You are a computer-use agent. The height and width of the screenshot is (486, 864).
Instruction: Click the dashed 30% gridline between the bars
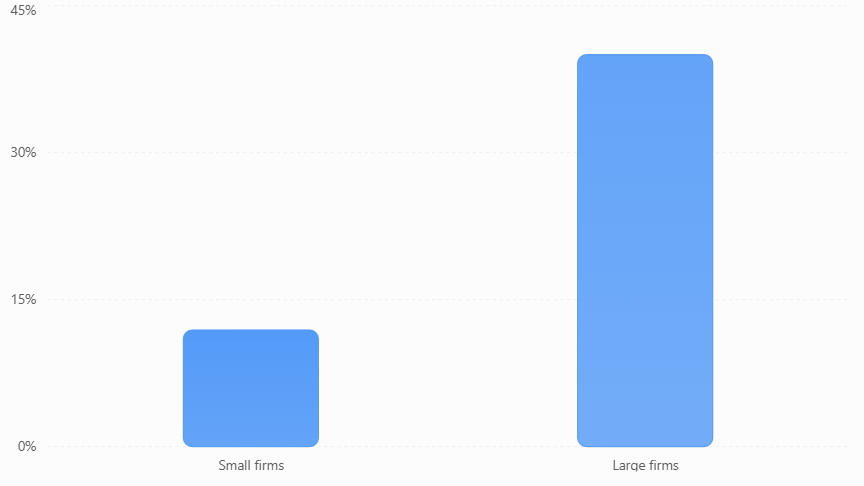click(x=448, y=153)
